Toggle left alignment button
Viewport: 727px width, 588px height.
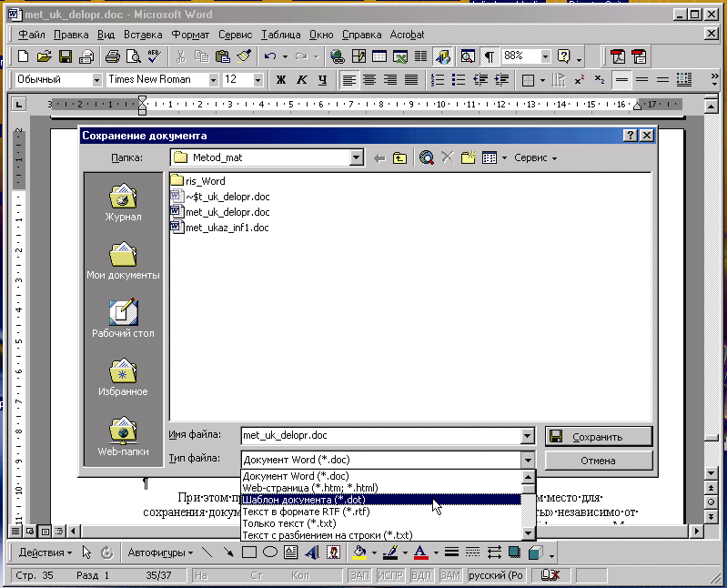348,80
